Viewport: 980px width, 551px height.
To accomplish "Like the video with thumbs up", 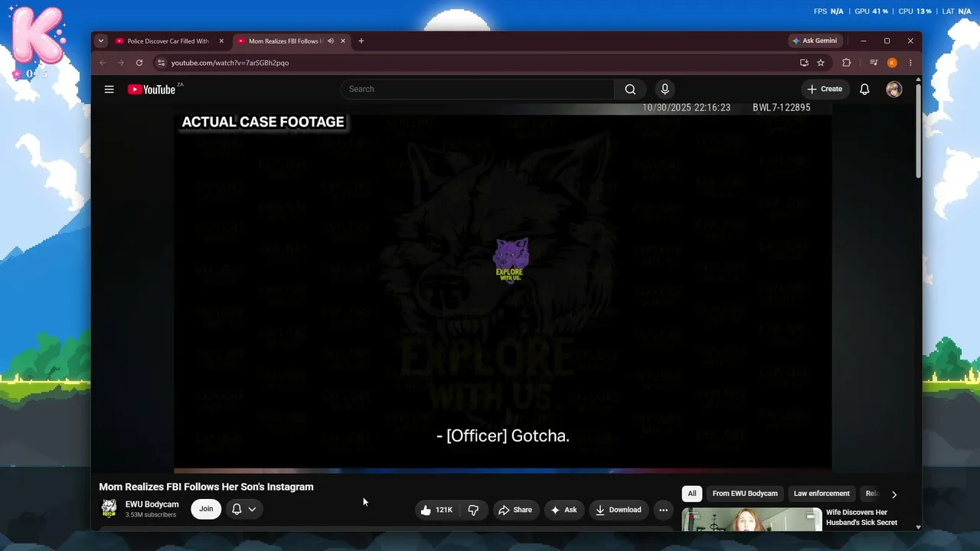I will point(436,510).
